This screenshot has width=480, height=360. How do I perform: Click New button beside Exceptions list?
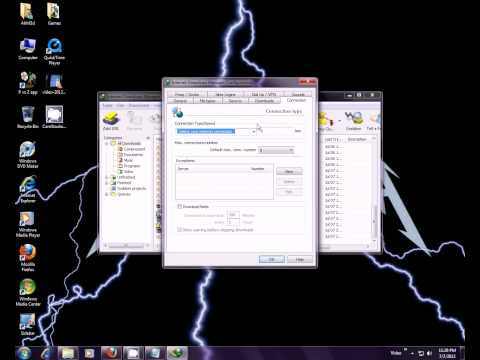pos(289,171)
